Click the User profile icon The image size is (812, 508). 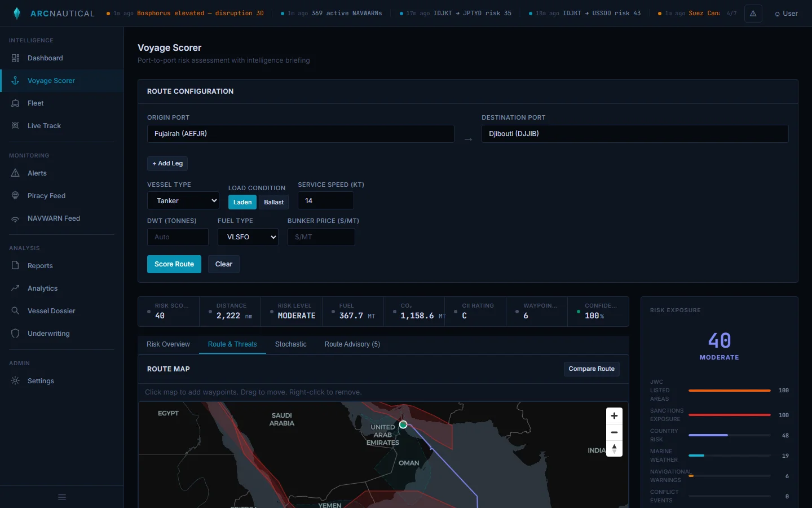tap(778, 13)
